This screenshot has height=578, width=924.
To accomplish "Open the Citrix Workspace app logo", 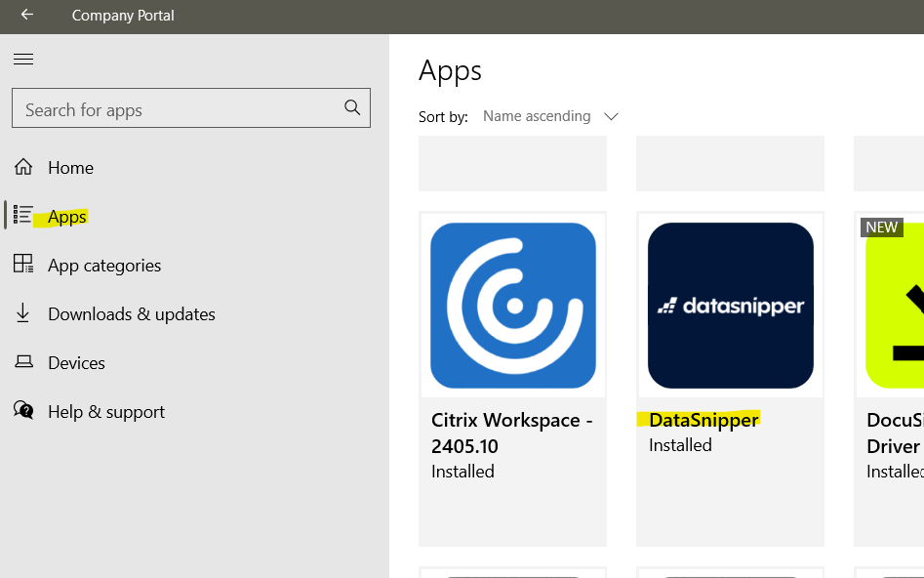I will point(512,306).
